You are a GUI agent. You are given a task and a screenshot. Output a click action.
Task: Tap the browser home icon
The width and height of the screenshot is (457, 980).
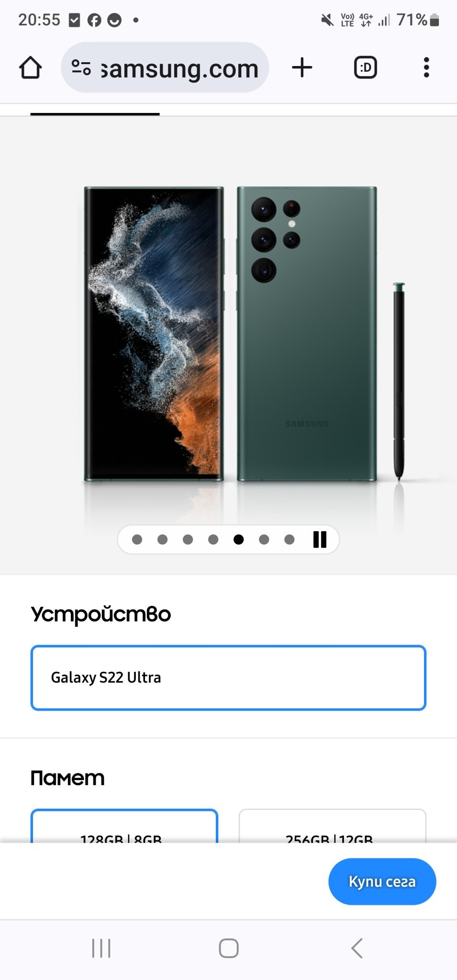point(30,67)
